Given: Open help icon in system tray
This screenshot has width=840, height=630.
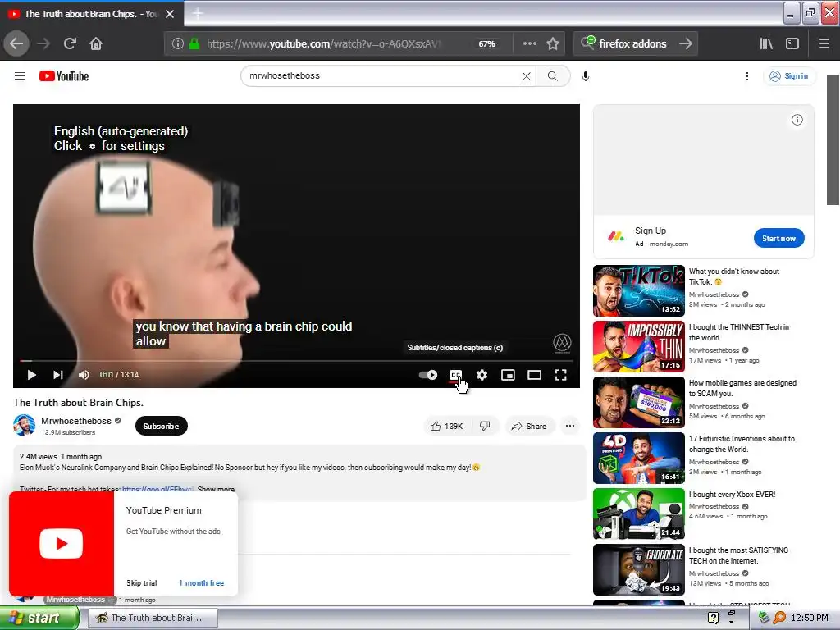Looking at the screenshot, I should 713,618.
